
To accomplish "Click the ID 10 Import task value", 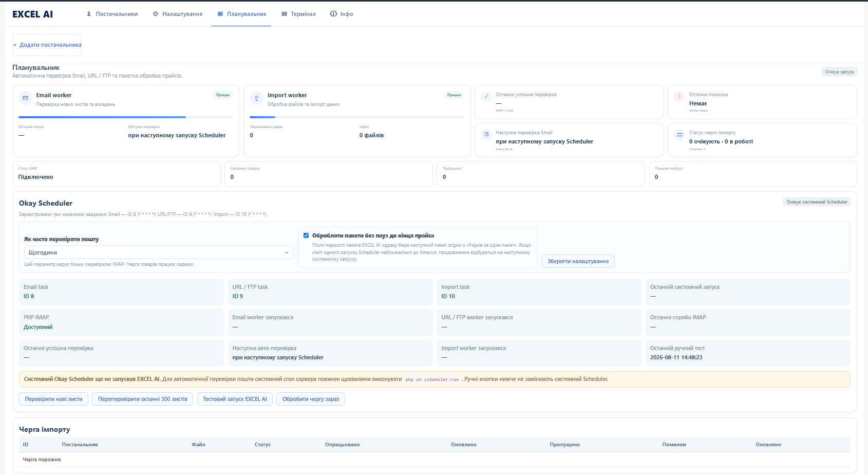I will pyautogui.click(x=448, y=296).
